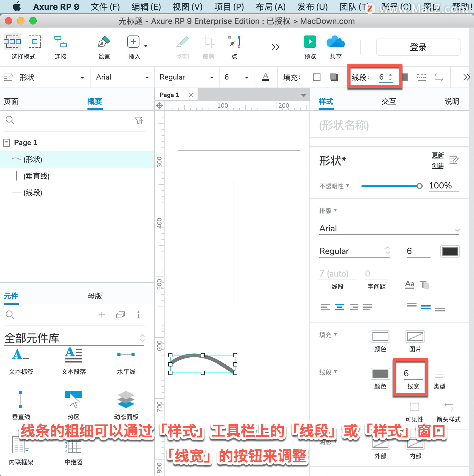
Task: Align text right
Action: pos(354,307)
